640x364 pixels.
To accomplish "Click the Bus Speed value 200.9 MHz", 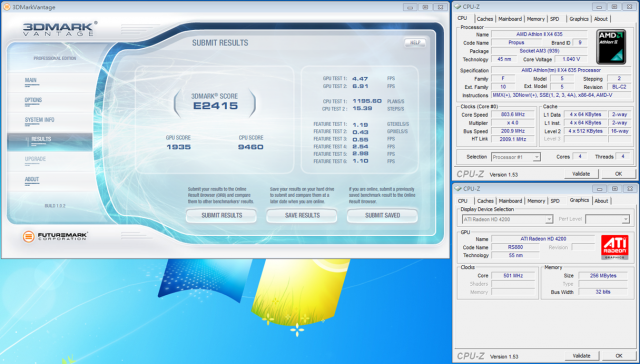I will pyautogui.click(x=513, y=131).
